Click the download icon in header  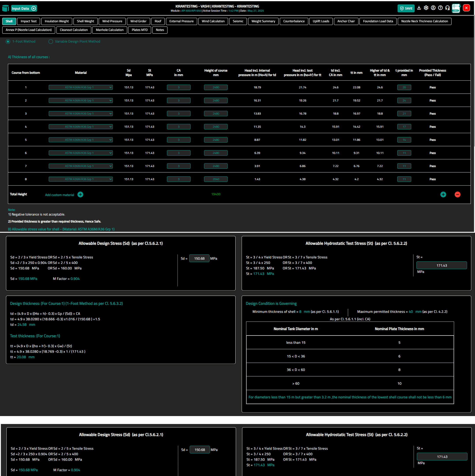419,8
